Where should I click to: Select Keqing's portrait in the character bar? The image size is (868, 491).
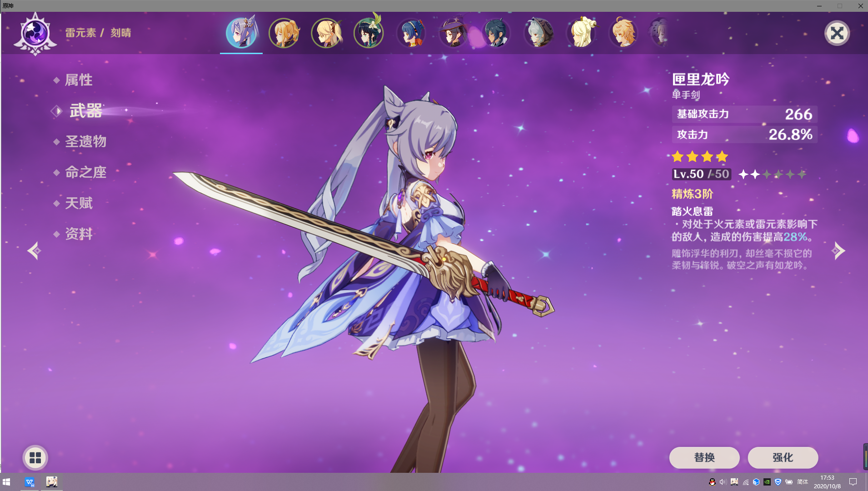tap(241, 33)
